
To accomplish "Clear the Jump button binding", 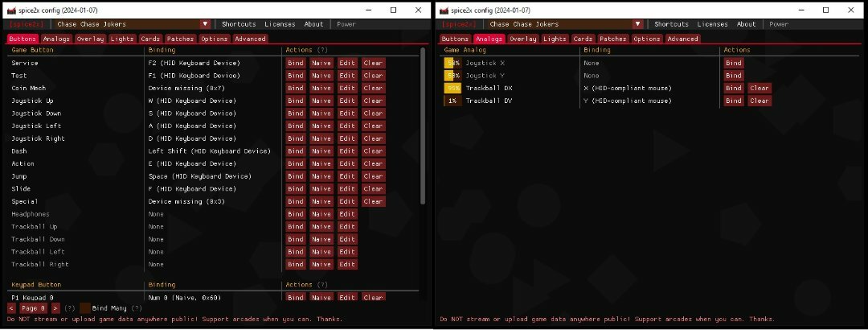I will (373, 176).
